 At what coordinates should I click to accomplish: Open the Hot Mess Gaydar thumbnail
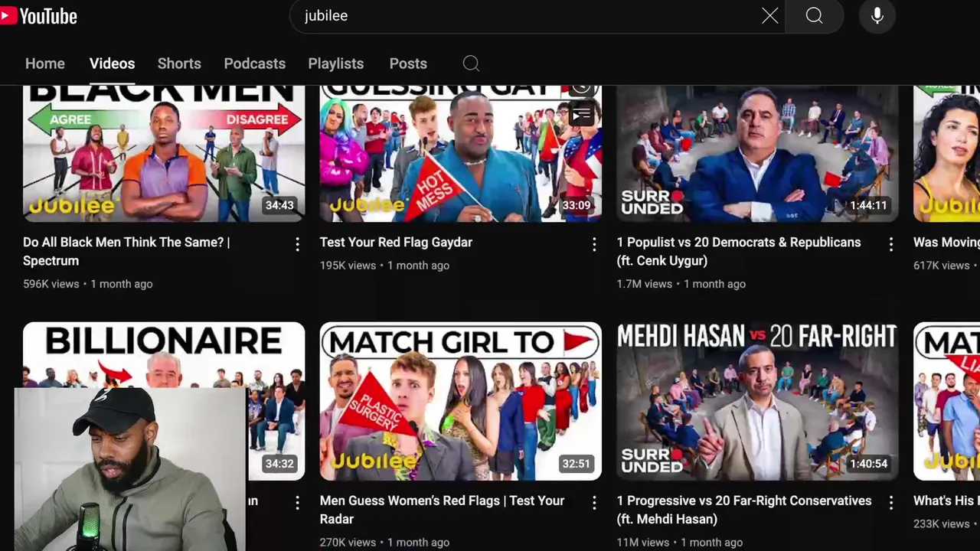point(460,154)
